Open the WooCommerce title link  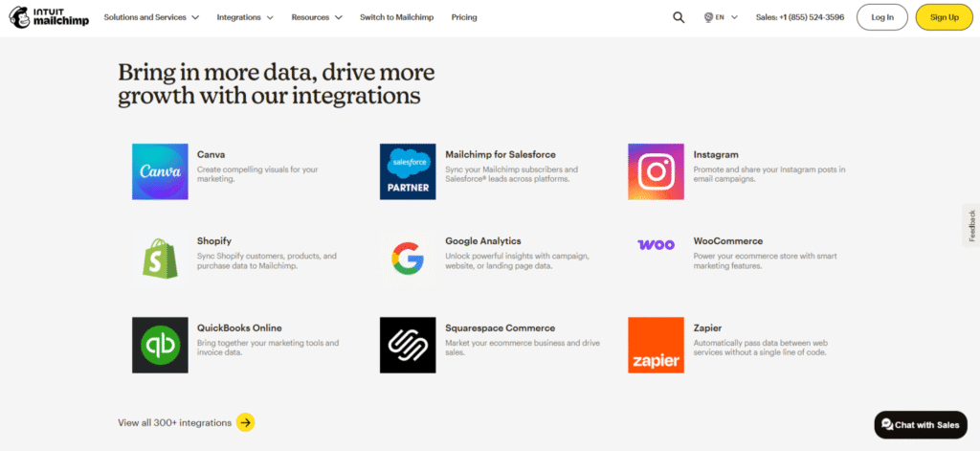pyautogui.click(x=728, y=241)
